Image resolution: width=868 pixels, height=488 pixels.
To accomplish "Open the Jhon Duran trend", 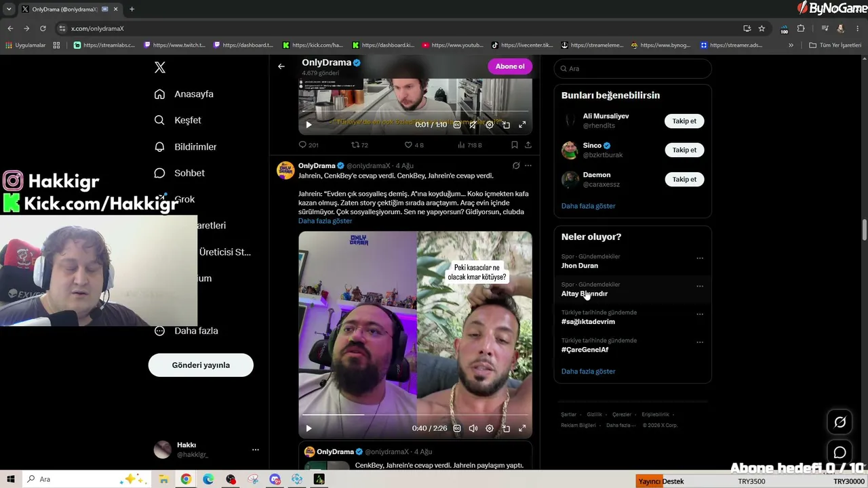I will tap(580, 266).
